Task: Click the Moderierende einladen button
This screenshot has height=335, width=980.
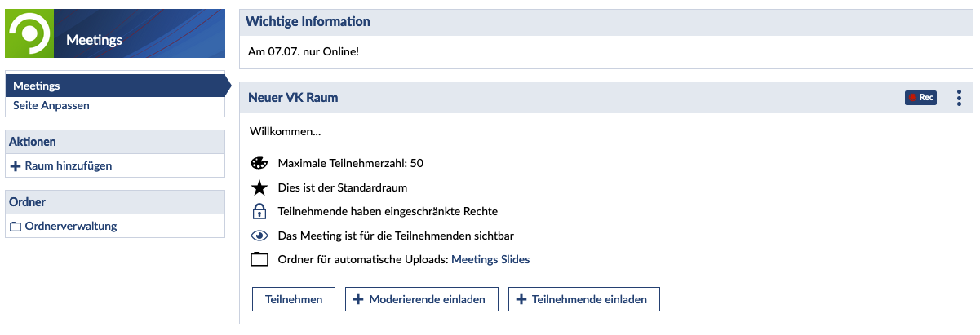Action: tap(421, 299)
